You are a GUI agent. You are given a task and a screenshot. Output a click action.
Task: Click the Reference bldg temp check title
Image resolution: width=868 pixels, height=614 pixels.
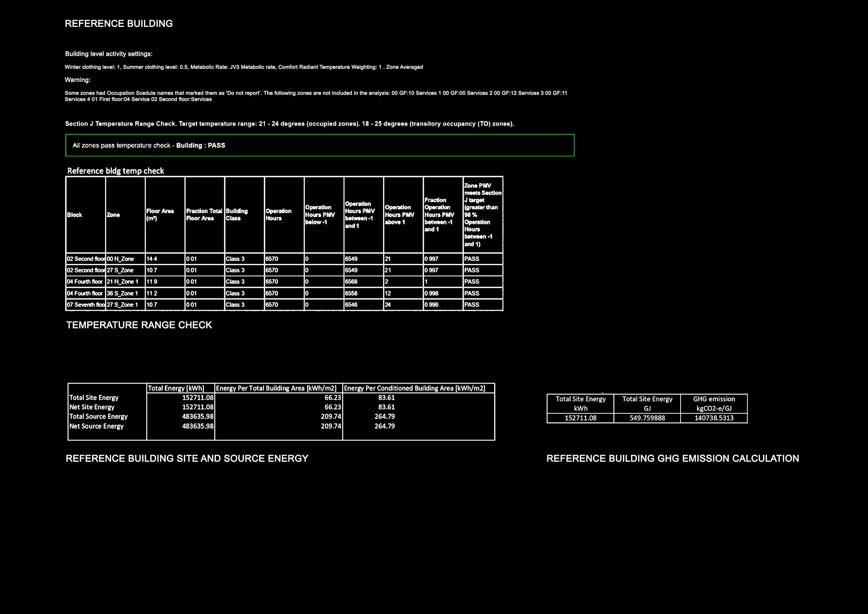pos(115,171)
